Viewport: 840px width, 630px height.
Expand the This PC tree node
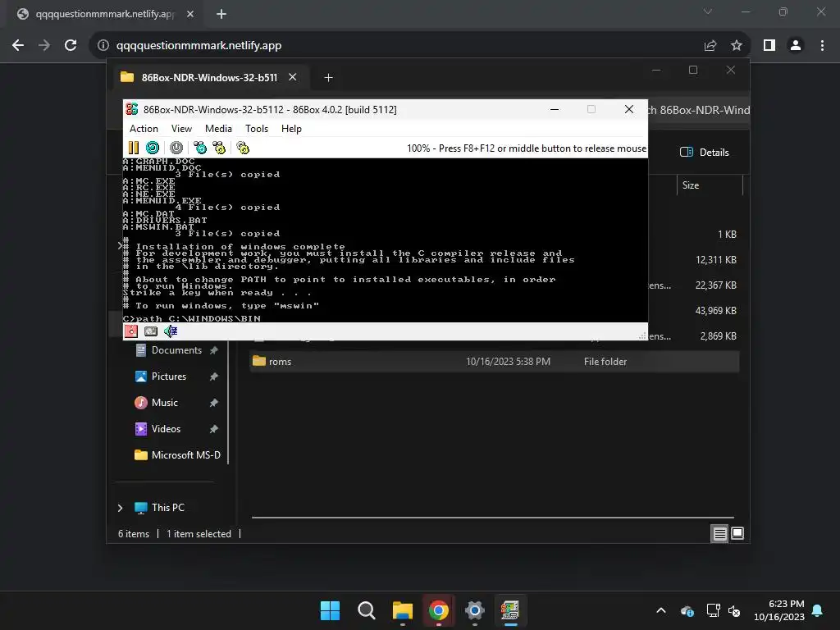tap(120, 508)
